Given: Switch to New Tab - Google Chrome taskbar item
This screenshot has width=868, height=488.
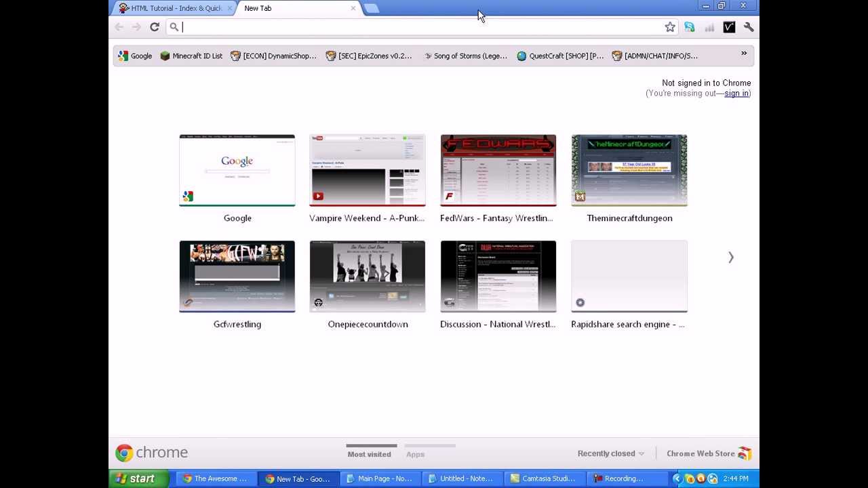Looking at the screenshot, I should [297, 479].
